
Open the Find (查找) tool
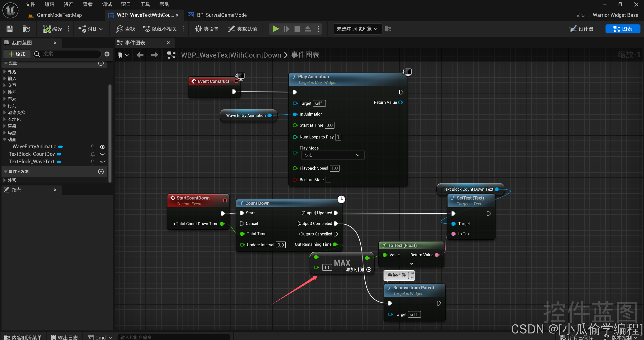click(126, 29)
